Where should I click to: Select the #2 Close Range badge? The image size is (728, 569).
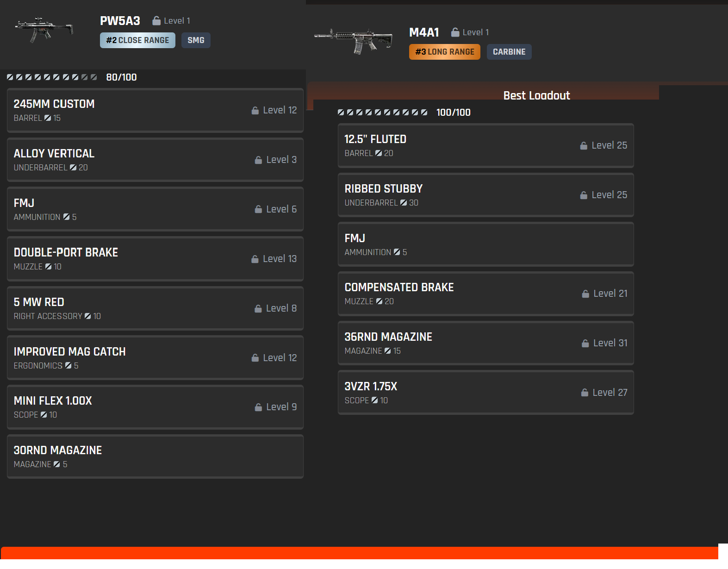[x=137, y=40]
